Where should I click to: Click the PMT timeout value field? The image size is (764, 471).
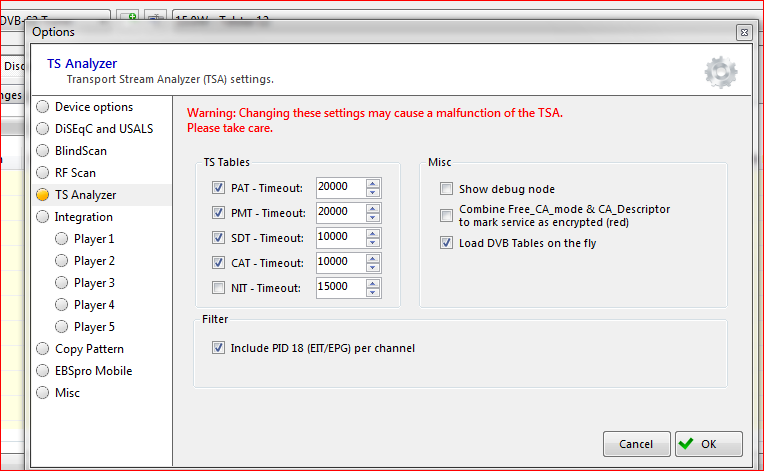340,212
